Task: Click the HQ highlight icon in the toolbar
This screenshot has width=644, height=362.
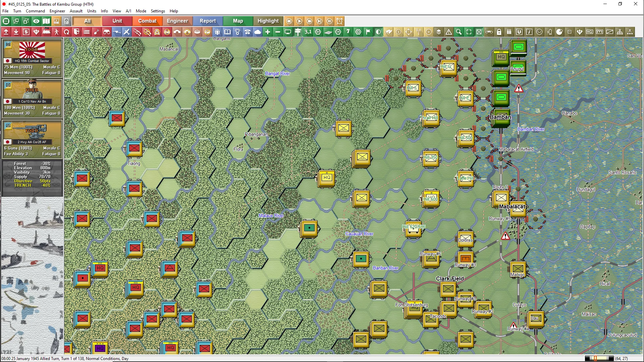Action: point(590,32)
